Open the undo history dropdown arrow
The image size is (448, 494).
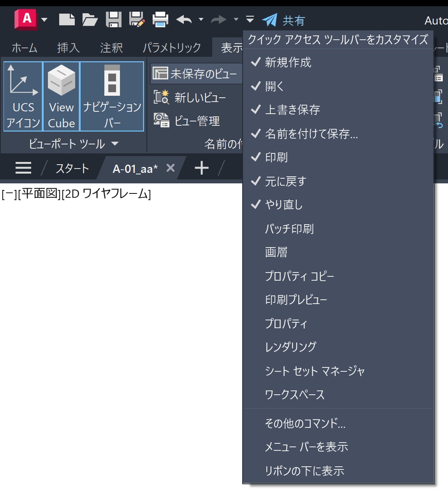coord(201,19)
